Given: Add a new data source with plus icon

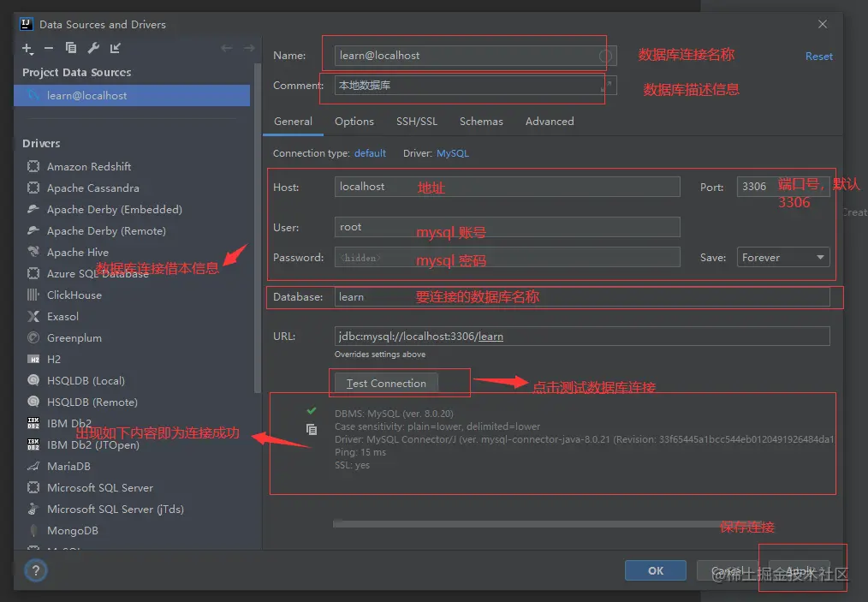Looking at the screenshot, I should pos(27,48).
